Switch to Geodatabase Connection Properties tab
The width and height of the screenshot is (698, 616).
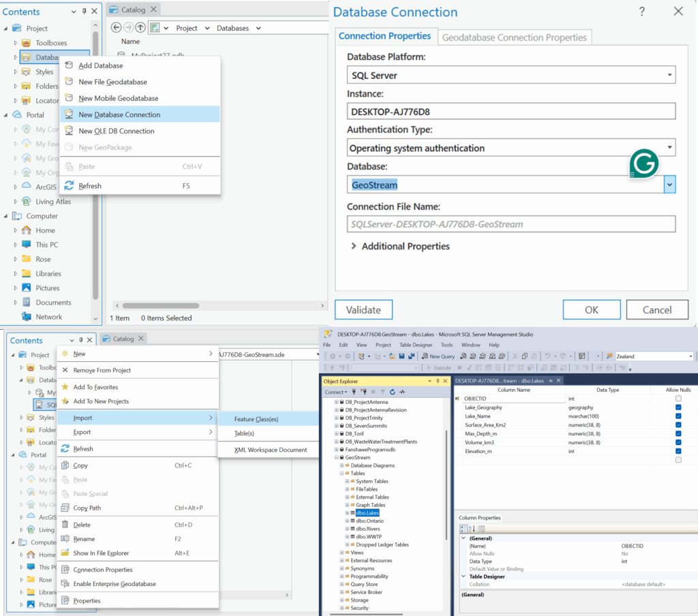point(514,37)
